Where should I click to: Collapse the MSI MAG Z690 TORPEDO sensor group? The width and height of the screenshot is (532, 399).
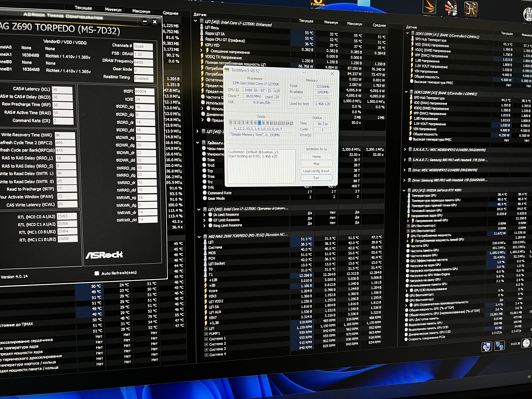(x=199, y=237)
